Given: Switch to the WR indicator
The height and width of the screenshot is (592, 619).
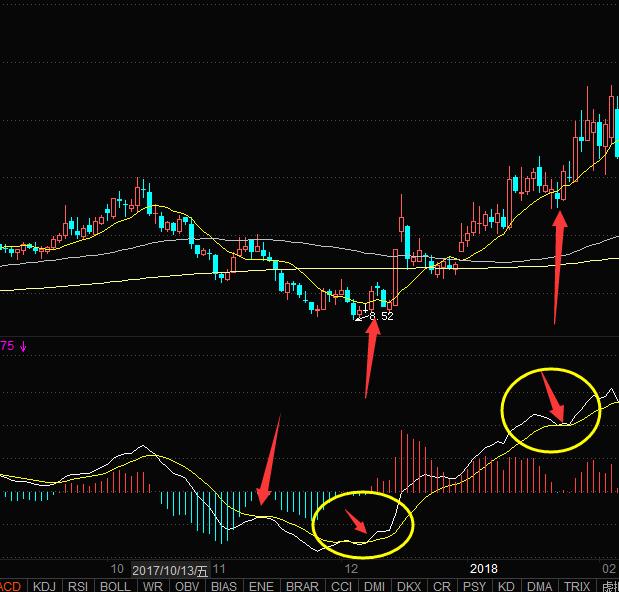Looking at the screenshot, I should pos(152,586).
